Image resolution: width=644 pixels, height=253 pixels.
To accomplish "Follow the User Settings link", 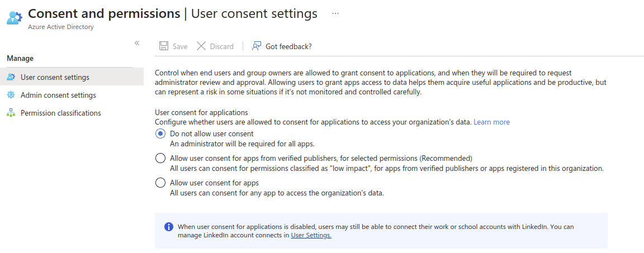I will coord(311,236).
